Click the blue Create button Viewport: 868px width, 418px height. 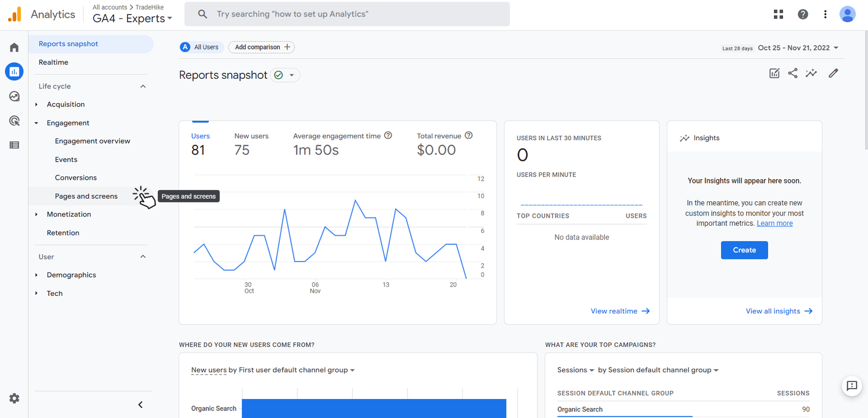[744, 250]
